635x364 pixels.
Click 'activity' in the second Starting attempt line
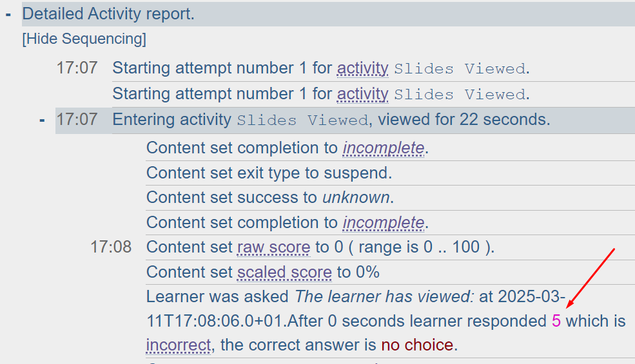362,94
